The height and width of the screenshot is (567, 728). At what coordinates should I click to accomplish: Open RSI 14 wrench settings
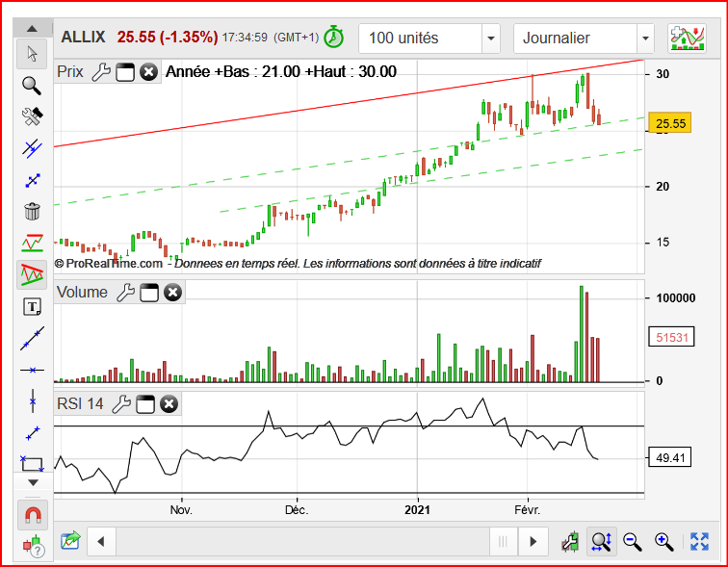pyautogui.click(x=121, y=404)
